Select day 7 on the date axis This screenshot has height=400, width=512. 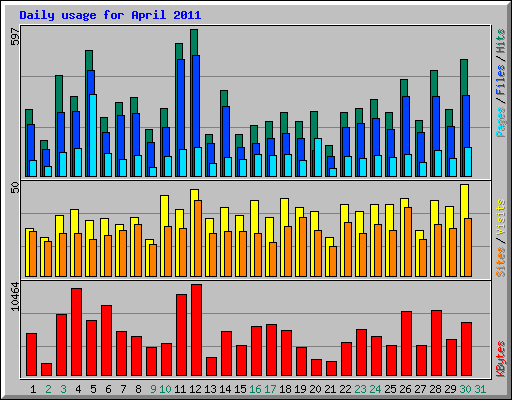123,389
